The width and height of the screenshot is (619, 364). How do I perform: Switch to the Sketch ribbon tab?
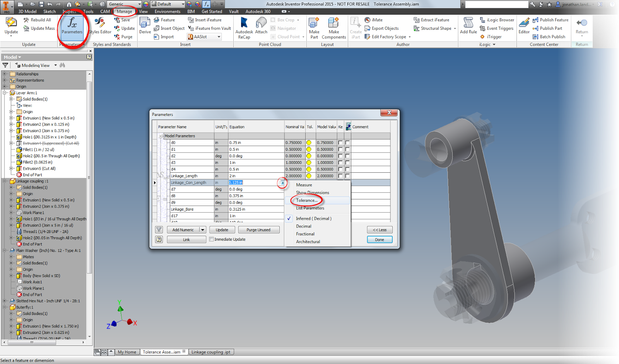click(x=49, y=12)
